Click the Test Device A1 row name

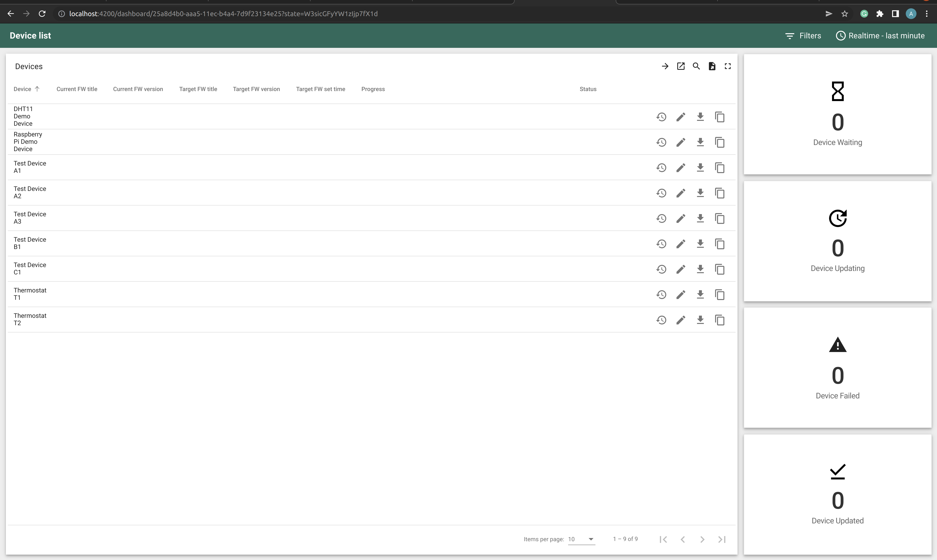point(30,167)
